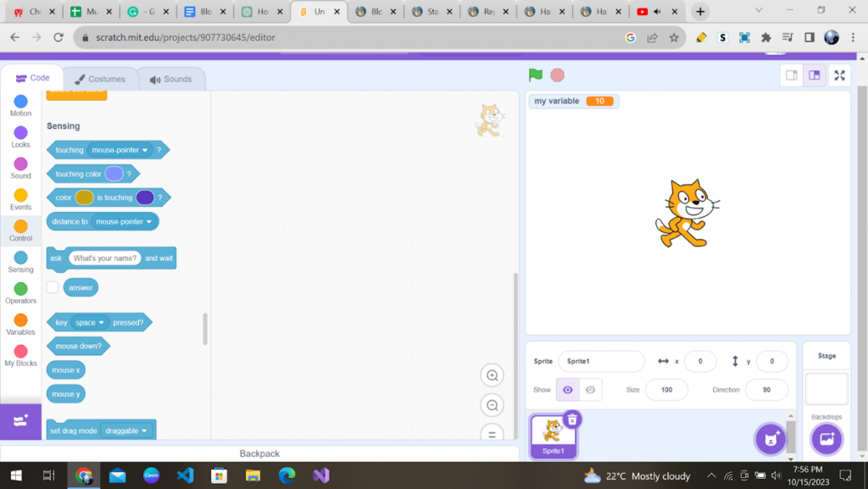Enter fullscreen stage mode
Viewport: 868px width, 489px height.
pos(839,75)
